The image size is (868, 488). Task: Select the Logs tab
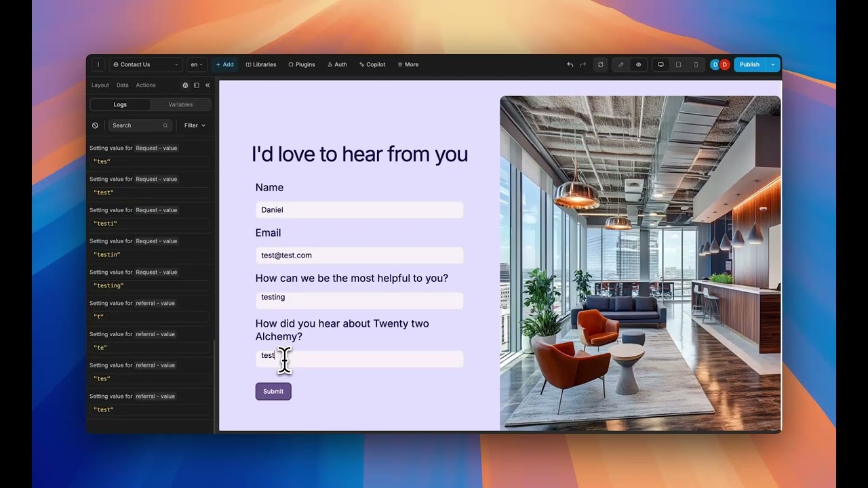point(120,104)
